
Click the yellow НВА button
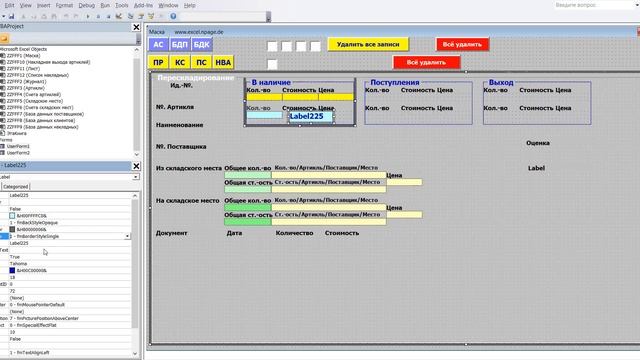(223, 62)
